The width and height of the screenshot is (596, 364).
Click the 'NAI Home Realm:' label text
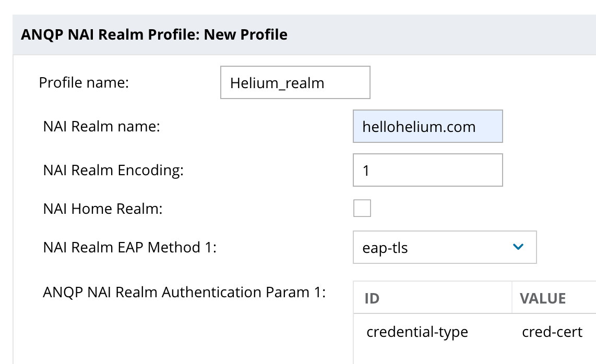pos(103,209)
